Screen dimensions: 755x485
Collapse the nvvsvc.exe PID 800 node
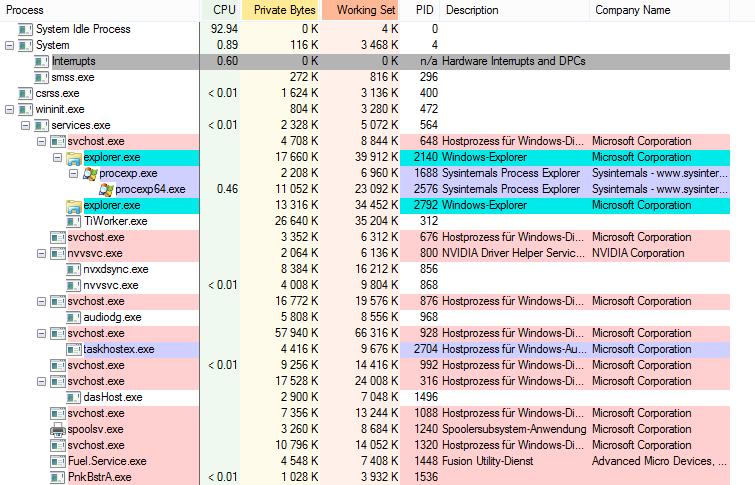pos(41,254)
